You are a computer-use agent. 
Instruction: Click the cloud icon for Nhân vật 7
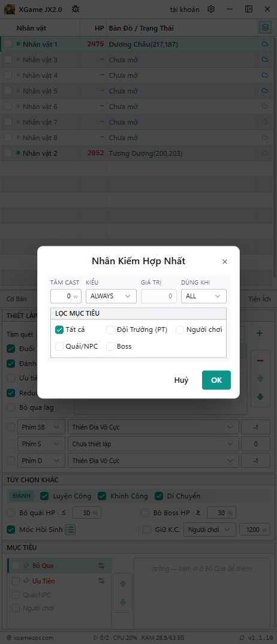pos(265,122)
